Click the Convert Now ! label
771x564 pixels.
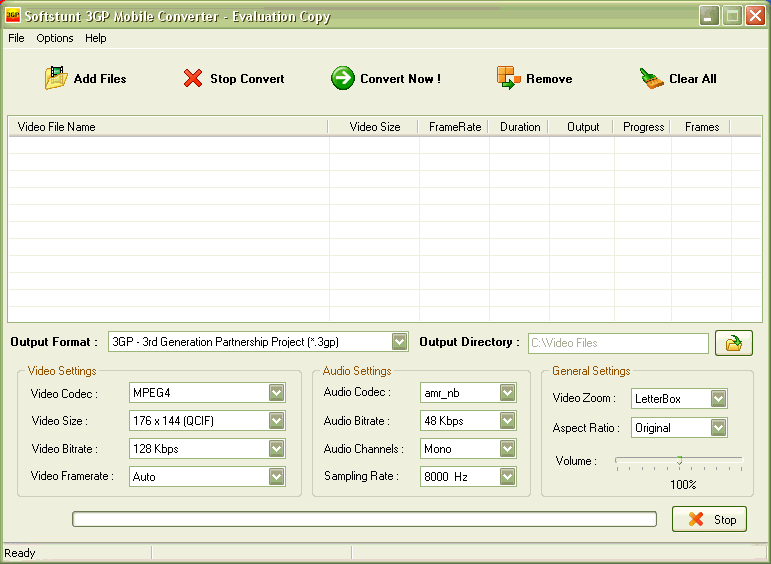pyautogui.click(x=400, y=79)
